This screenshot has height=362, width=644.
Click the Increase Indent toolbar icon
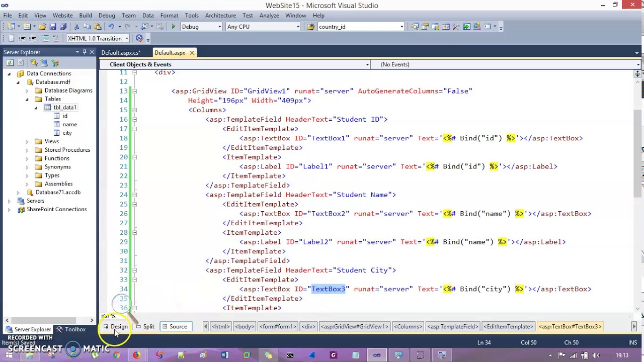33,38
